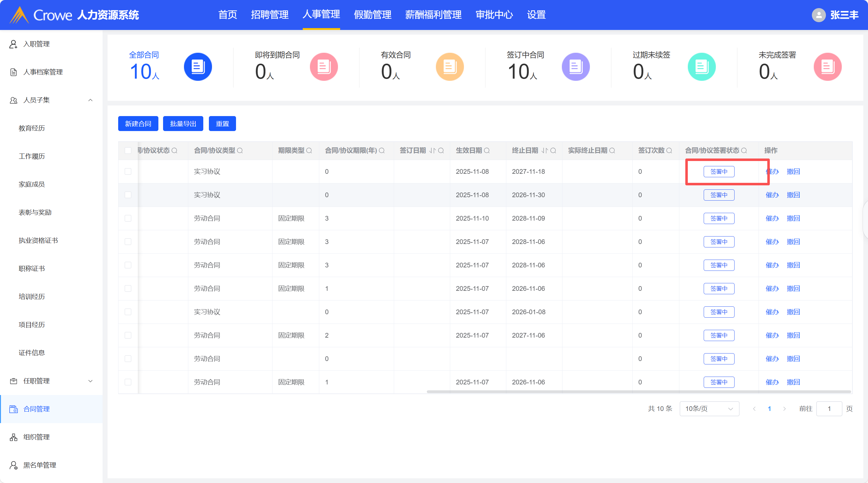Click search icon beside 签订次数 header
The image size is (868, 483).
click(669, 150)
